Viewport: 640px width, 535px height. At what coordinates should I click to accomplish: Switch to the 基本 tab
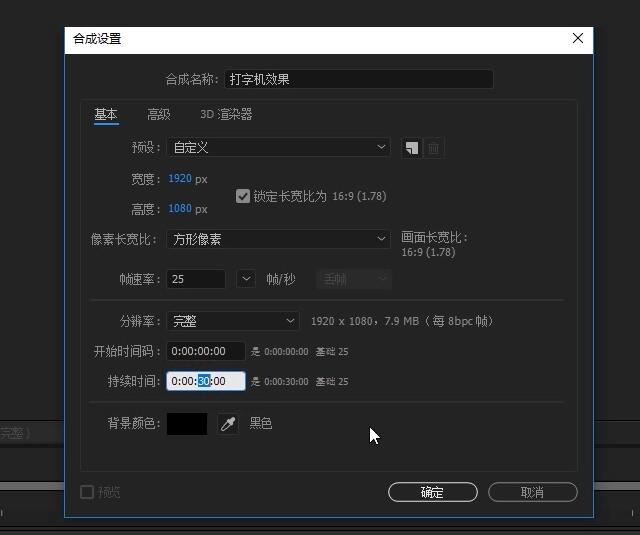click(106, 114)
